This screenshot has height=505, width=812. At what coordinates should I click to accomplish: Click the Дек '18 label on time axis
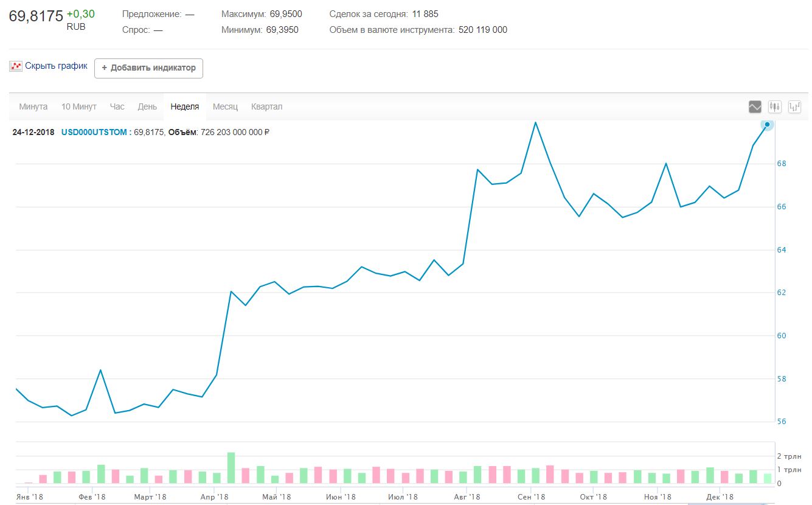click(720, 497)
